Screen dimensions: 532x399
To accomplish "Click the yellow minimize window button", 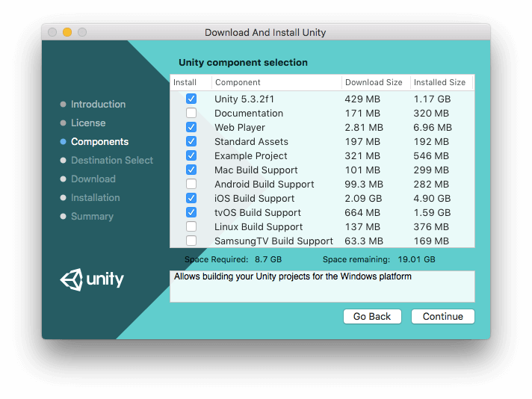I will tap(67, 32).
